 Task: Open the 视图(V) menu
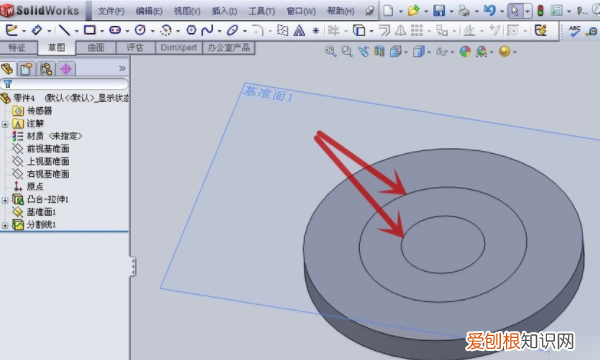pyautogui.click(x=187, y=11)
